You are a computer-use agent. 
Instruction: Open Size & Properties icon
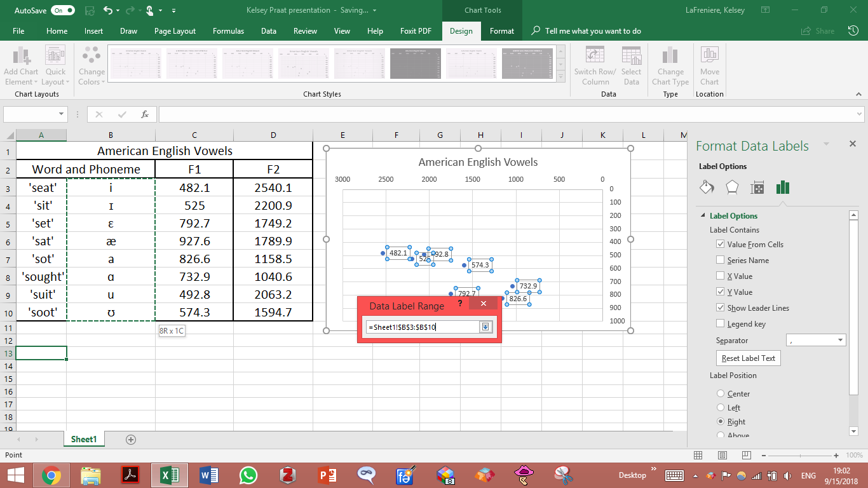click(x=757, y=187)
